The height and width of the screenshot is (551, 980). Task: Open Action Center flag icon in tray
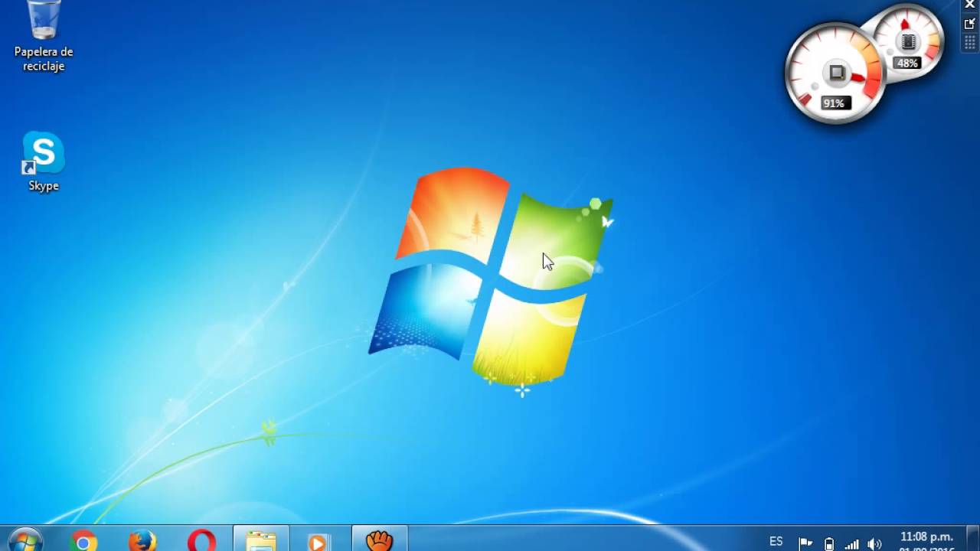pyautogui.click(x=805, y=544)
